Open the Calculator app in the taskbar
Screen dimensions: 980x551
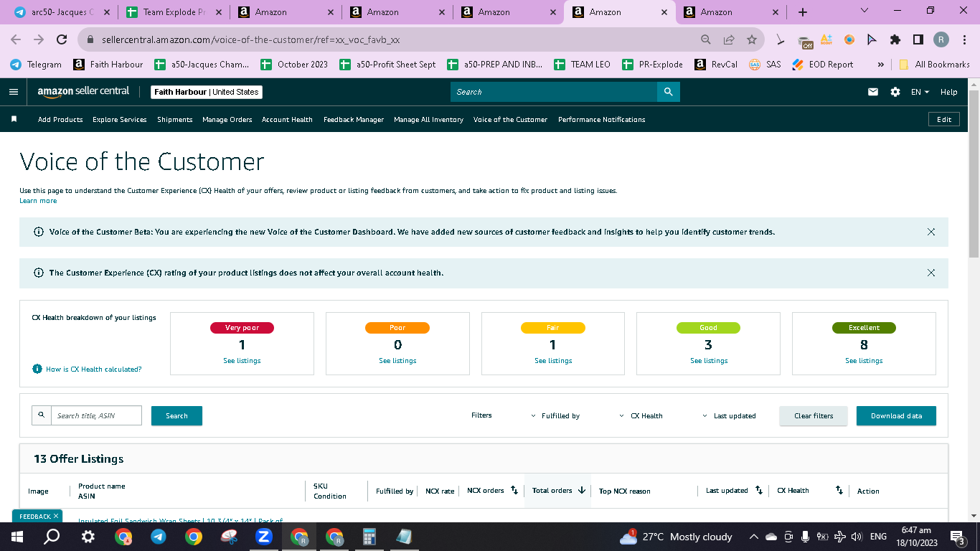tap(369, 537)
